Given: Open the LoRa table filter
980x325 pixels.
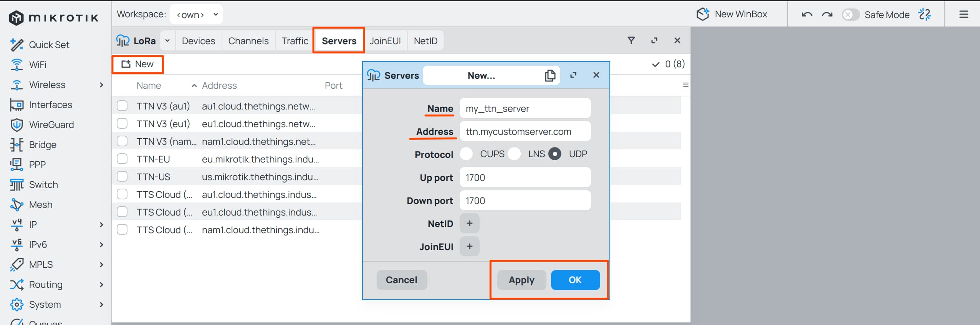Looking at the screenshot, I should pyautogui.click(x=631, y=40).
